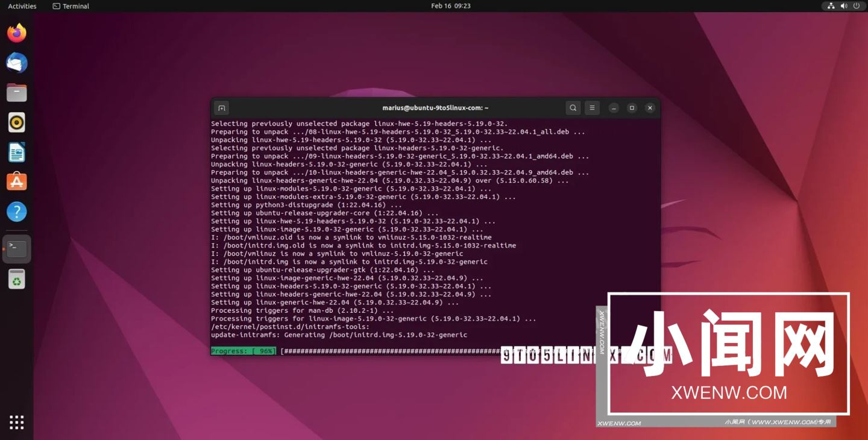Click the terminal title marius@ubuntu-9to5linux-com
The height and width of the screenshot is (440, 868).
click(x=435, y=108)
